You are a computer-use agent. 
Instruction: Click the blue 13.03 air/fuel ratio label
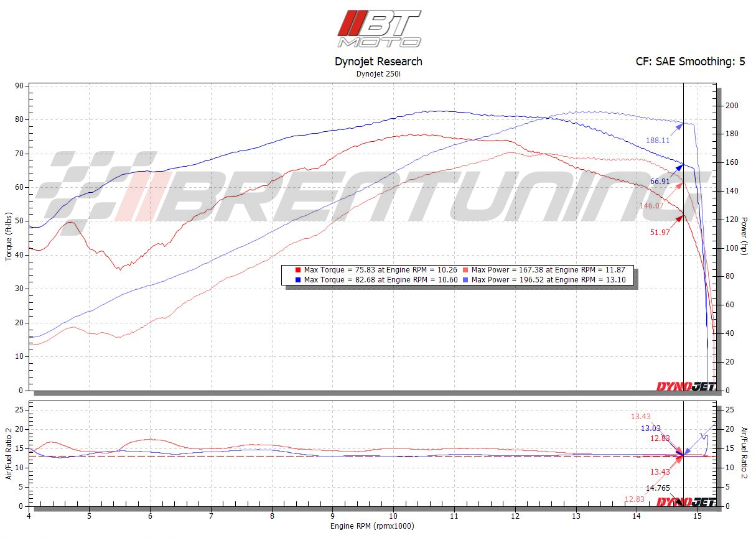click(x=650, y=428)
